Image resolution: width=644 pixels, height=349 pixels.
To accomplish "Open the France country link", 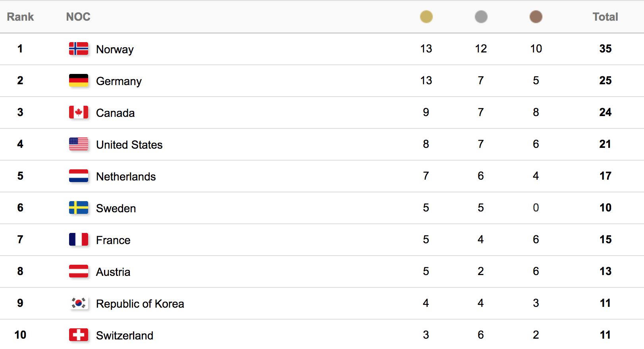I will (x=113, y=240).
